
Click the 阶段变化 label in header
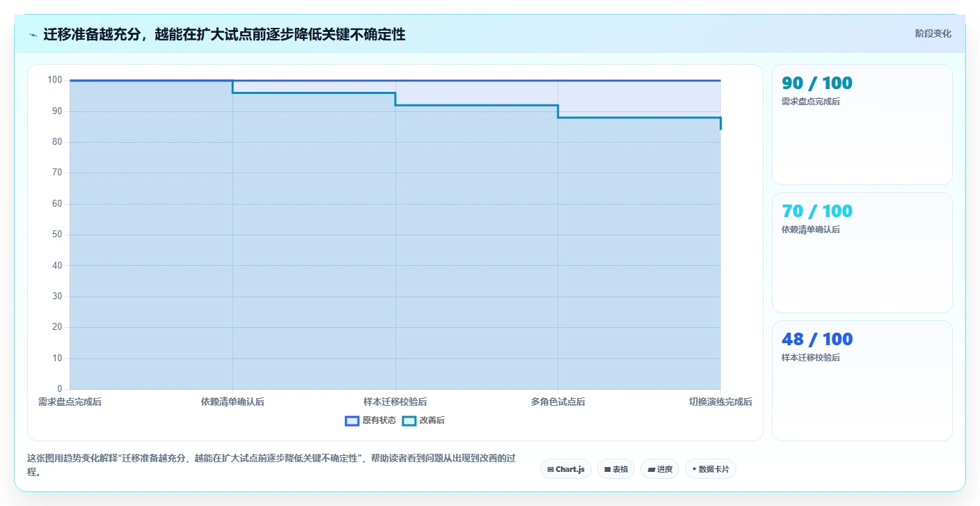click(x=933, y=33)
